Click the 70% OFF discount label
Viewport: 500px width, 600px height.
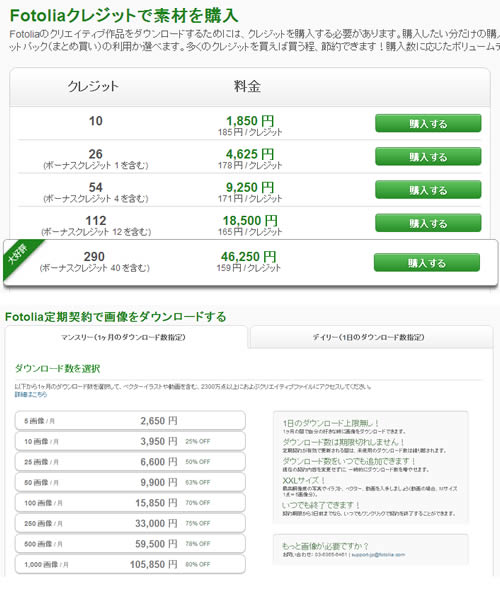coord(198,503)
